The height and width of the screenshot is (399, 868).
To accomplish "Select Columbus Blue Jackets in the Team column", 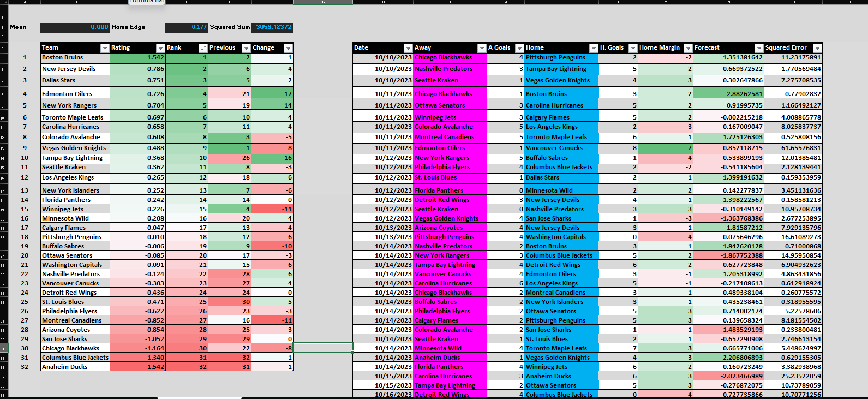I will 75,358.
